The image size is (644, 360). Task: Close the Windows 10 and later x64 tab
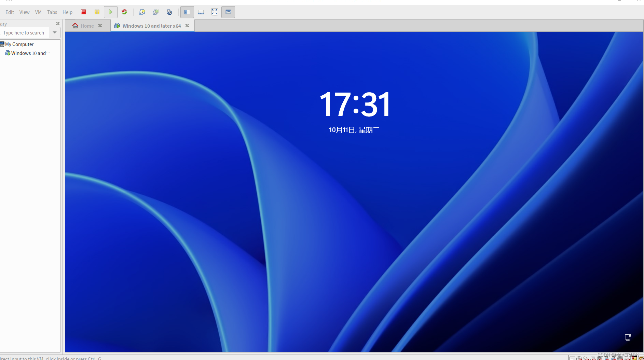(x=187, y=26)
